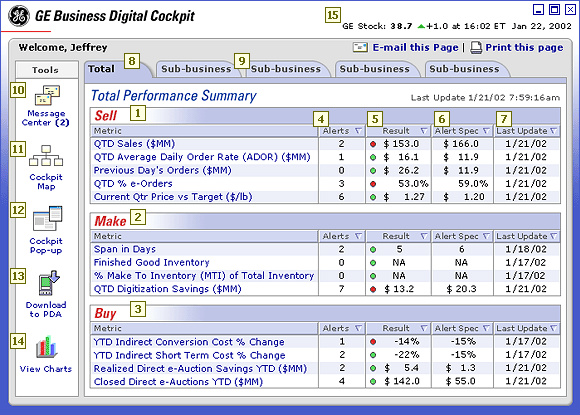Click the $ 20.3 alert spec value

click(461, 289)
